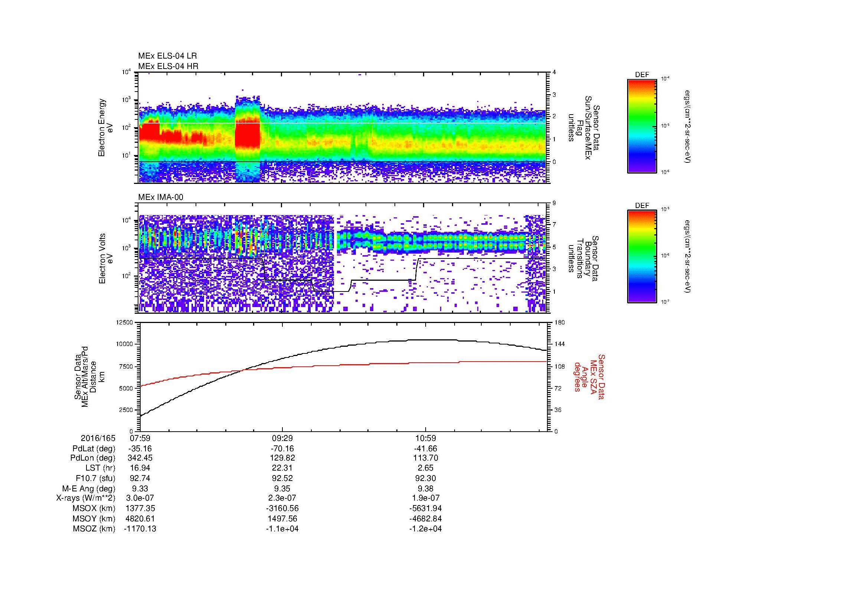Click the 'LST (hr)' row label
868x613 pixels.
click(100, 468)
